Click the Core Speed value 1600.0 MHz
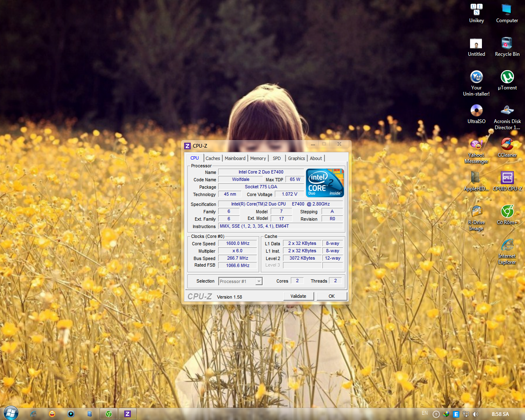The width and height of the screenshot is (525, 420). pyautogui.click(x=238, y=243)
